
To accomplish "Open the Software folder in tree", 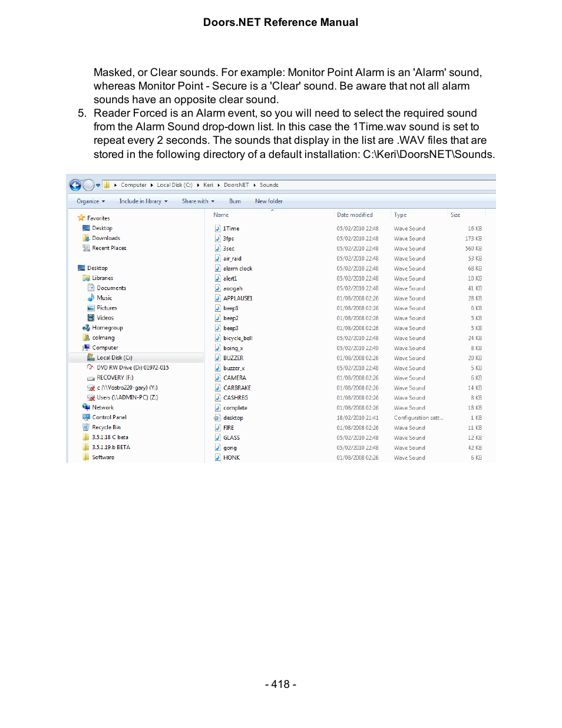I will pyautogui.click(x=103, y=457).
